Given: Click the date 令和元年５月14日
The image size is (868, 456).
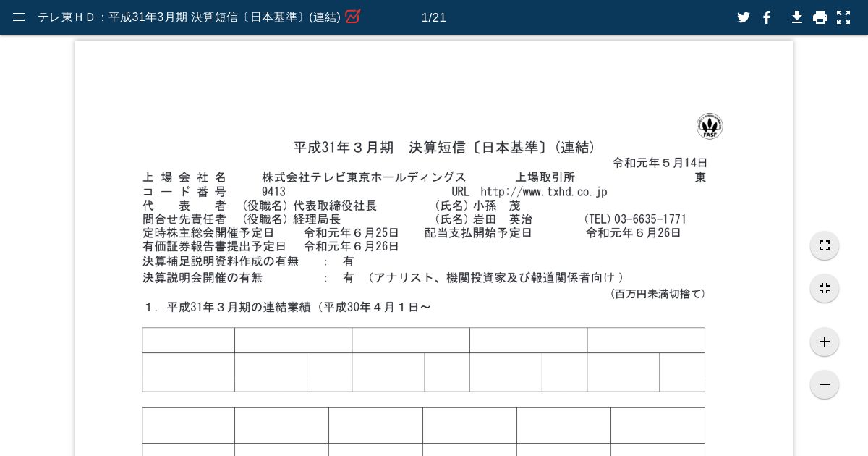Looking at the screenshot, I should point(660,163).
